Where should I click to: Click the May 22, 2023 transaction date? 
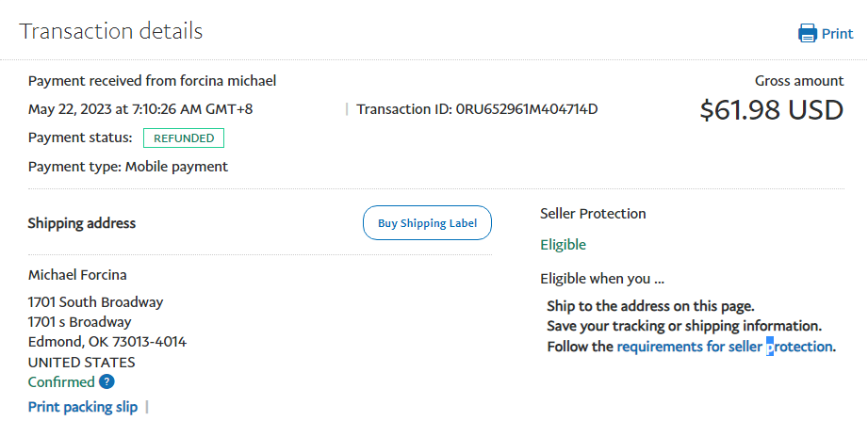pos(140,109)
